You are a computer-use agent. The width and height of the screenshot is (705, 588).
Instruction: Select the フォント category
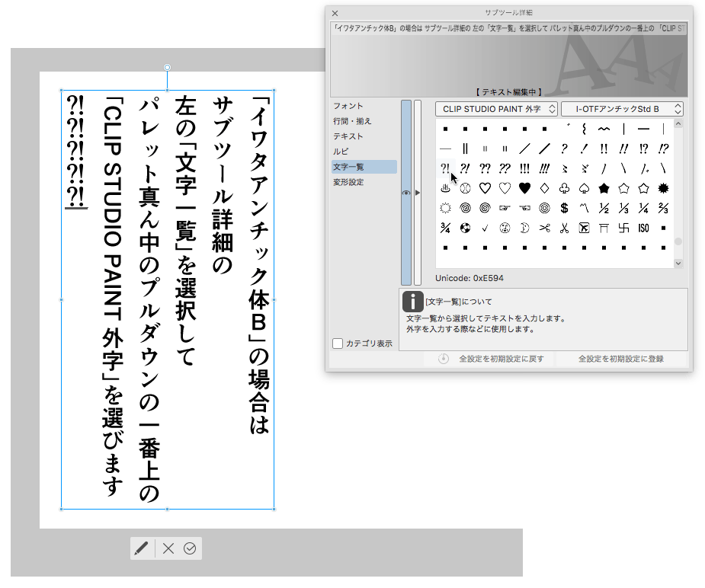tap(348, 106)
